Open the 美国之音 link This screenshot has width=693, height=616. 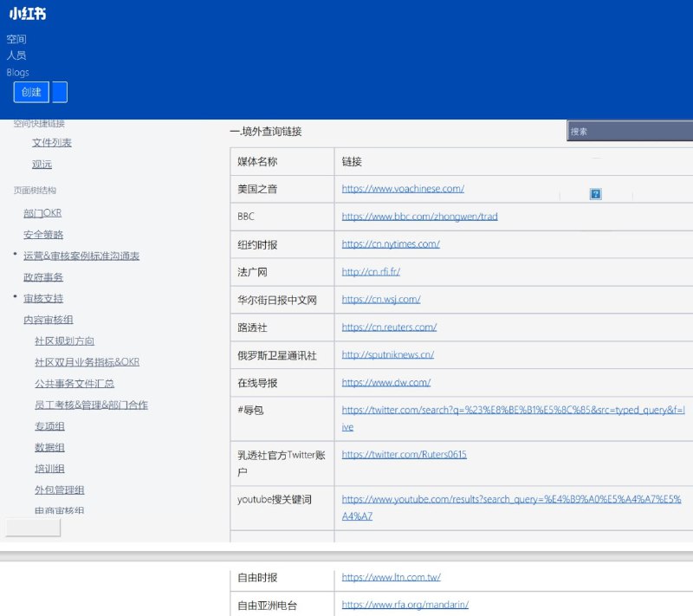403,189
